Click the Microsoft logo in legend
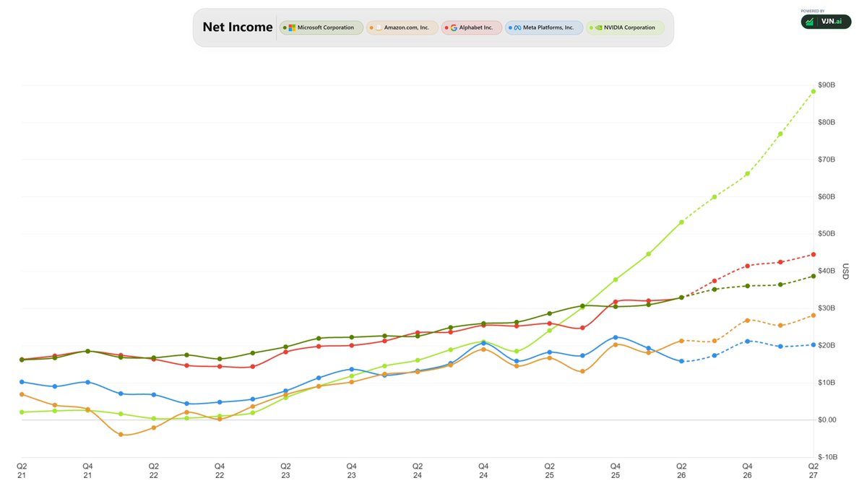 click(x=292, y=28)
